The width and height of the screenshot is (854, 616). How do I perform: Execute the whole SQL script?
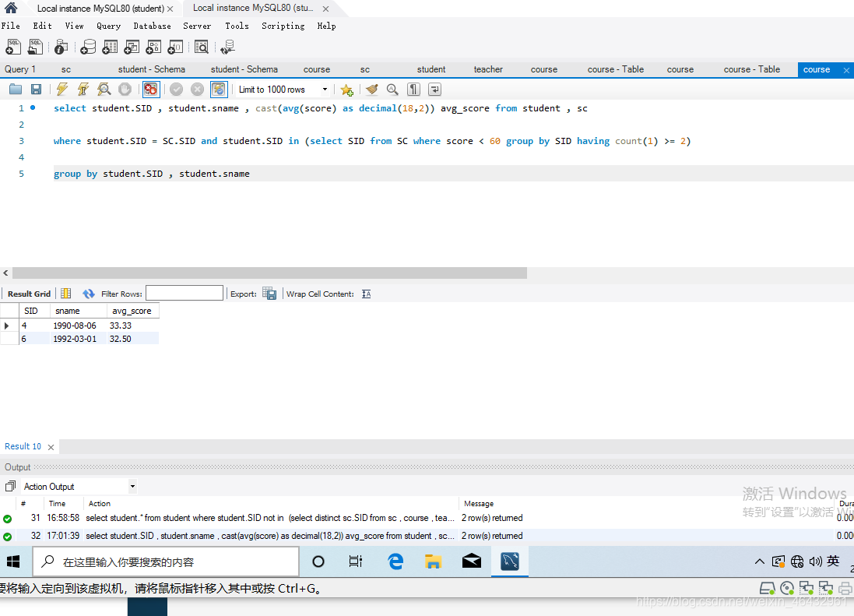(x=62, y=90)
